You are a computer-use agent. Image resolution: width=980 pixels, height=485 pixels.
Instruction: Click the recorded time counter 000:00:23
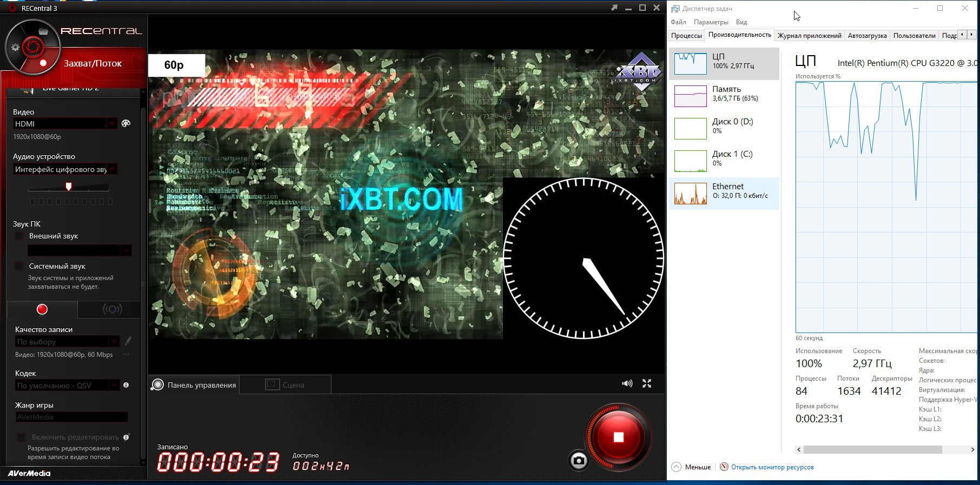pos(218,462)
